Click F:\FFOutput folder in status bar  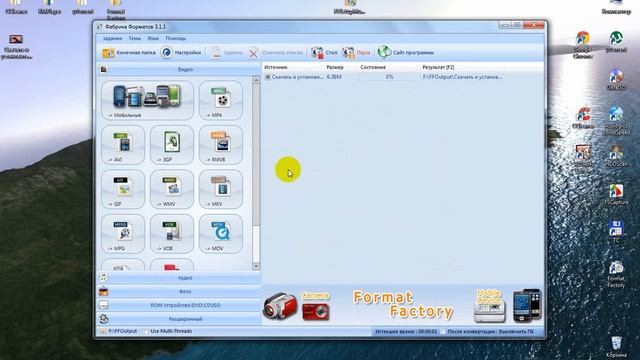coord(119,331)
